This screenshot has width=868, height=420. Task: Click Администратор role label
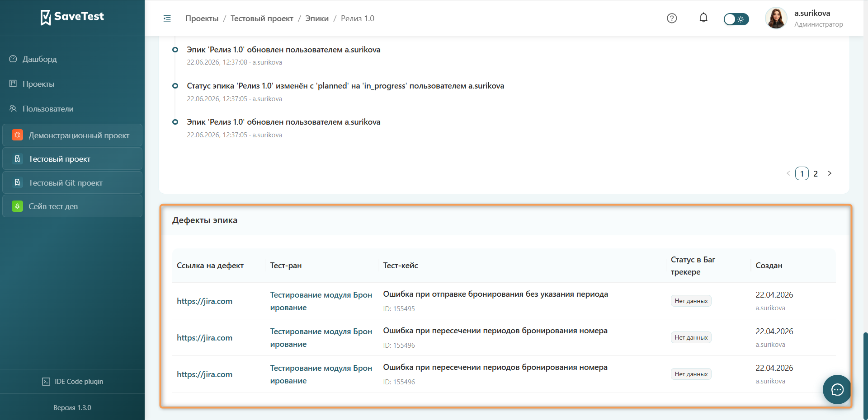point(819,24)
